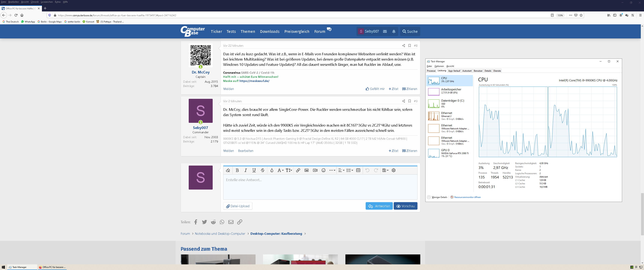Open the list type dropdown
This screenshot has height=270, width=644.
tap(350, 170)
